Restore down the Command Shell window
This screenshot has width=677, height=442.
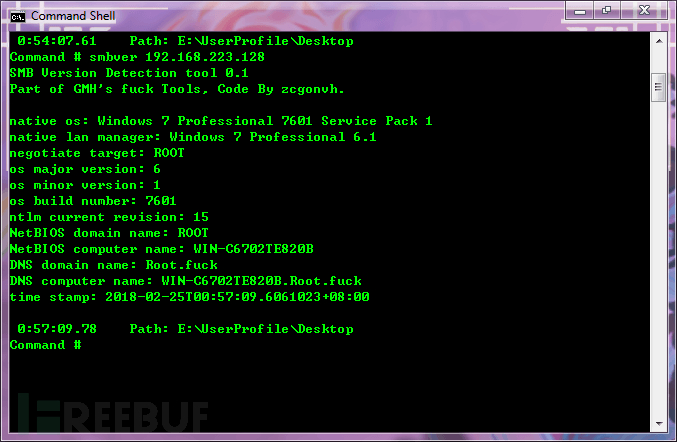(607, 10)
